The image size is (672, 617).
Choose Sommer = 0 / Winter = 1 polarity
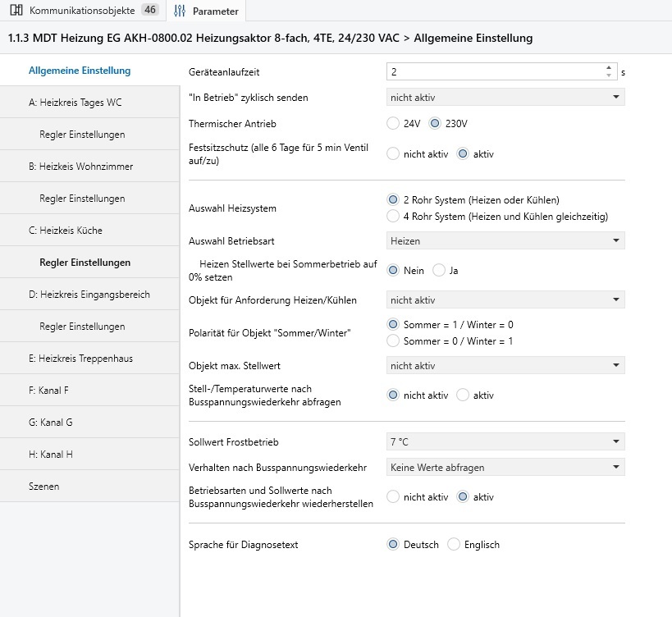click(x=393, y=340)
